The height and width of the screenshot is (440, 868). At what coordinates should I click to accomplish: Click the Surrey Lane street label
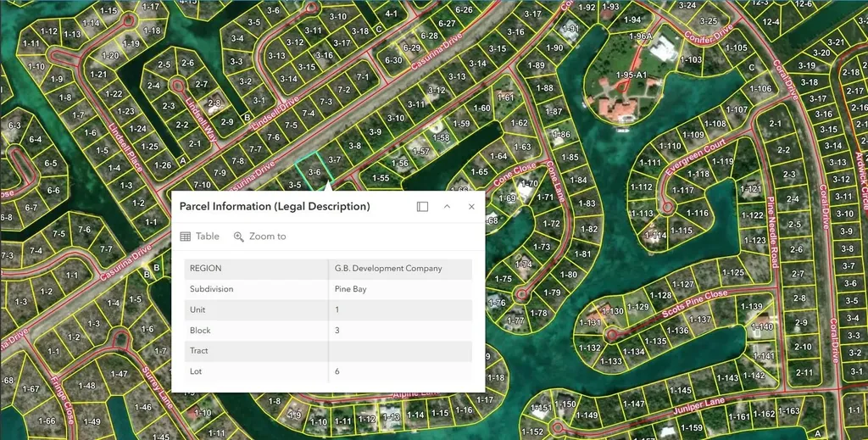pyautogui.click(x=158, y=387)
